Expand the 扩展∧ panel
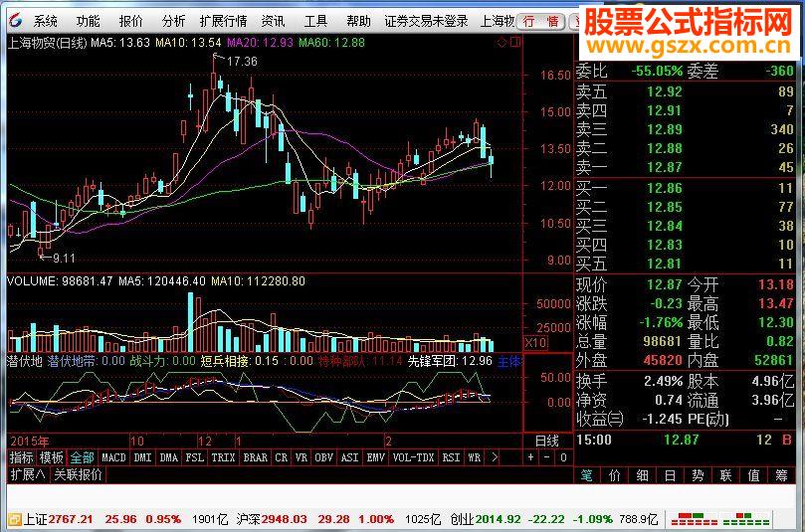805x532 pixels. (x=28, y=474)
